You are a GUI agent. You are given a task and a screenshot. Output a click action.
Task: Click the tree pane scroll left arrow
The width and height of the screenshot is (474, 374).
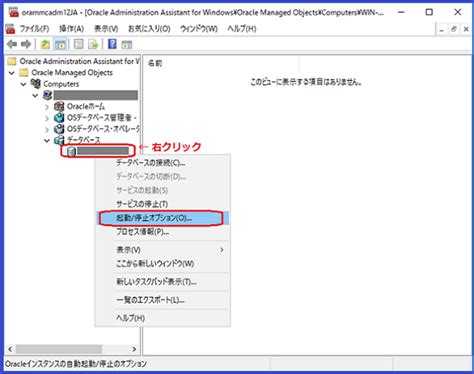coord(10,349)
